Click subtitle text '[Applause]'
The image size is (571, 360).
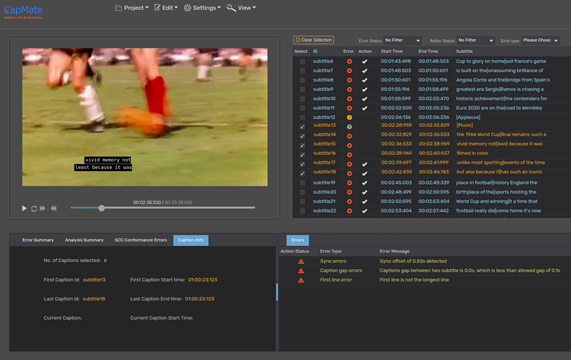(x=468, y=118)
